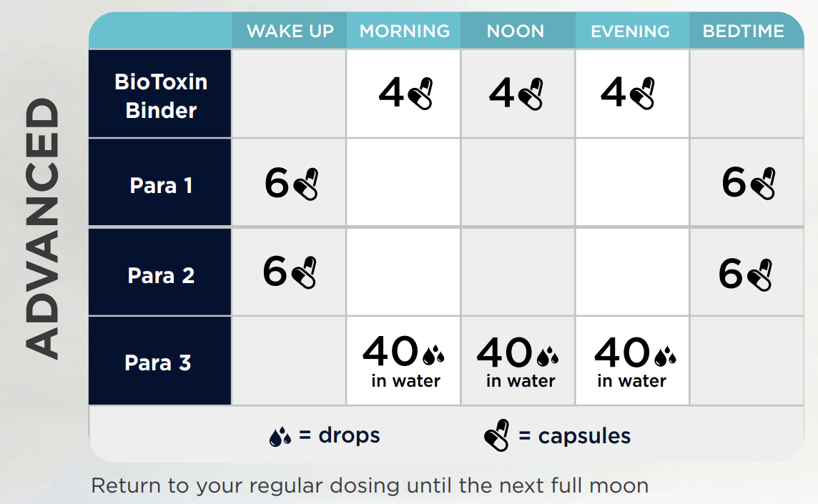Click the NOON column header

coord(515,31)
